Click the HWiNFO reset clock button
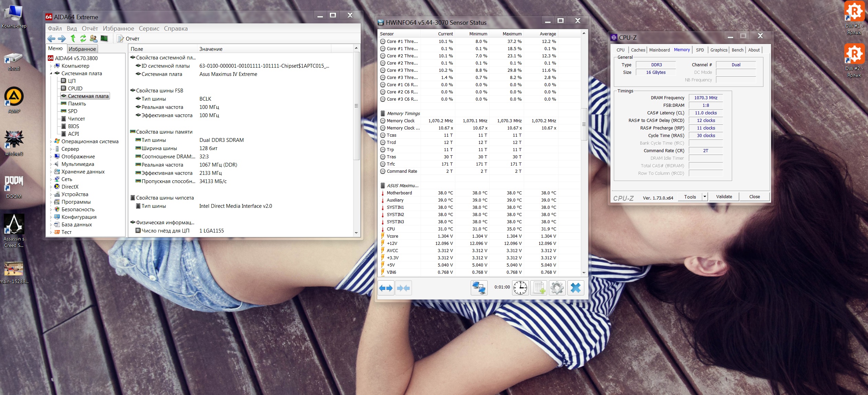The width and height of the screenshot is (868, 395). pyautogui.click(x=520, y=288)
